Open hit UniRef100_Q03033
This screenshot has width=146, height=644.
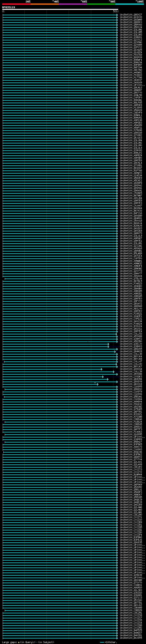pos(131,17)
